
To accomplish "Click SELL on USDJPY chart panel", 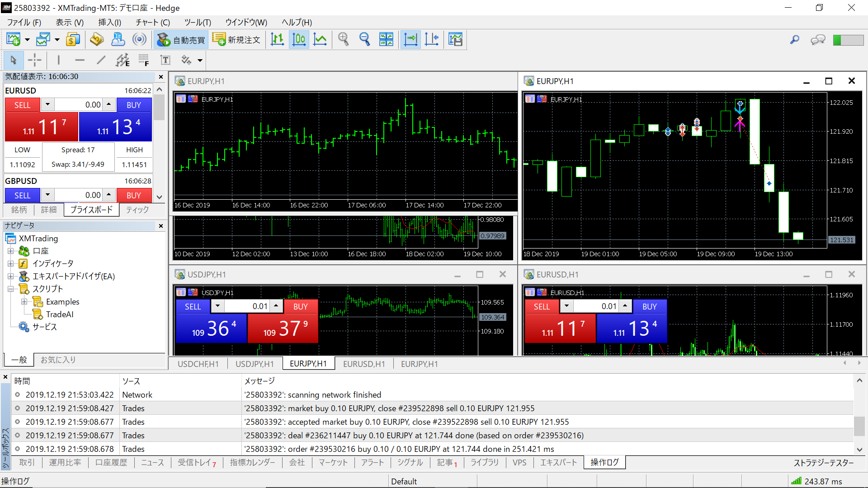I will click(193, 306).
